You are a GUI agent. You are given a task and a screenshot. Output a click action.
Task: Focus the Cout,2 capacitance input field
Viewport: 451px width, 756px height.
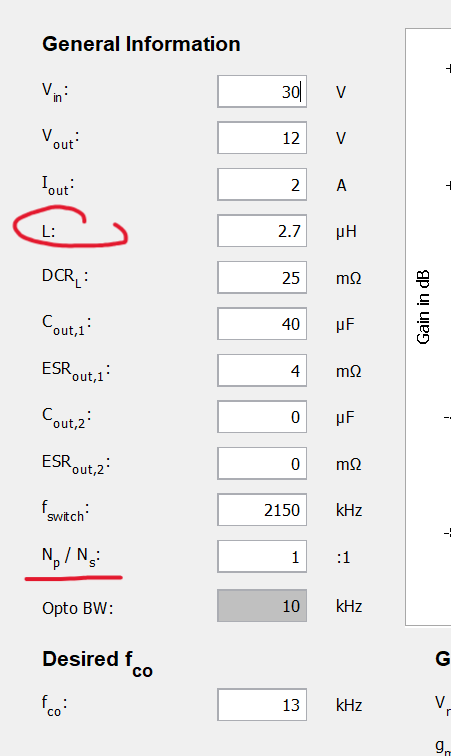(262, 417)
